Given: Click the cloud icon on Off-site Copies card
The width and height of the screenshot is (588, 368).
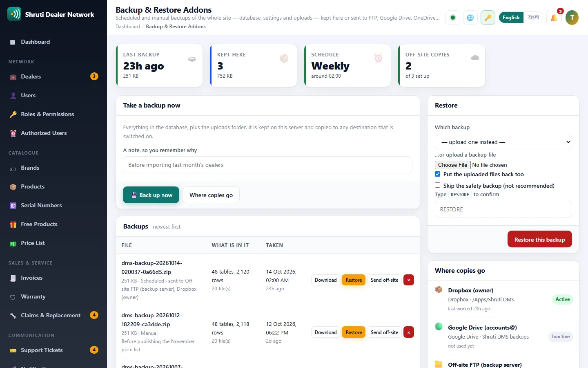Looking at the screenshot, I should (x=474, y=58).
